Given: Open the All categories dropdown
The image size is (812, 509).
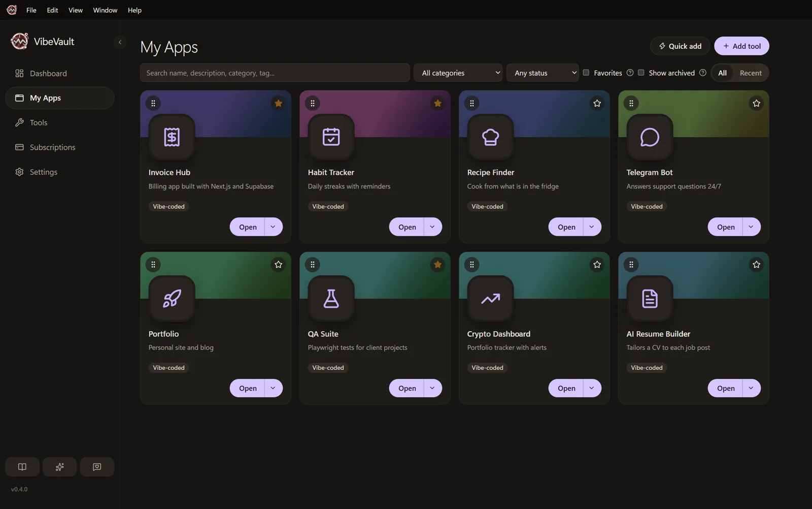Looking at the screenshot, I should [x=458, y=73].
